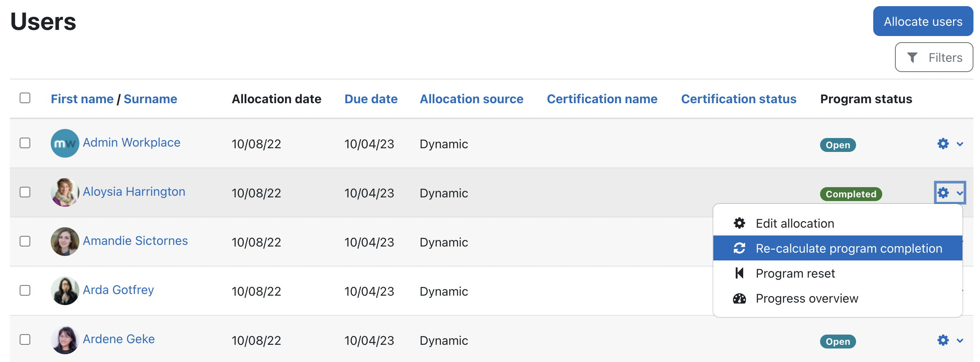
Task: Click the funnel icon in Filters button
Action: pyautogui.click(x=912, y=58)
